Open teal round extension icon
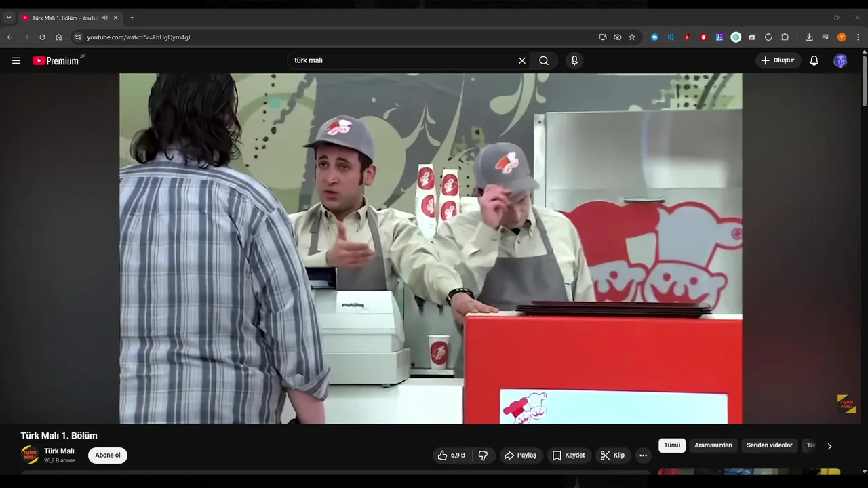868x488 pixels. (x=736, y=37)
